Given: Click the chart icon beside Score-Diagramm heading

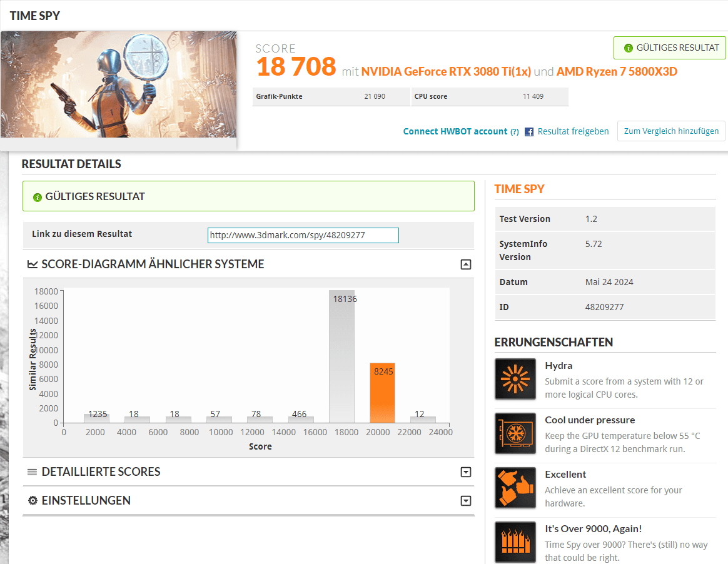Looking at the screenshot, I should pos(33,264).
